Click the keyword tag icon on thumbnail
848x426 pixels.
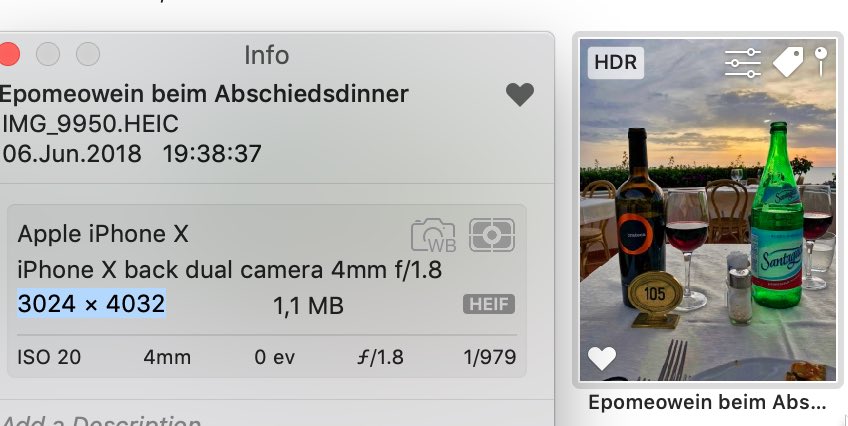788,63
